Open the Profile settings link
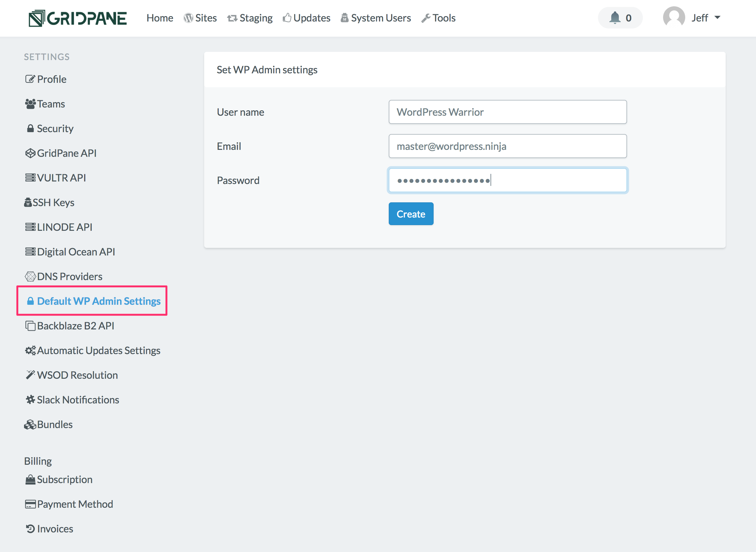 (52, 79)
